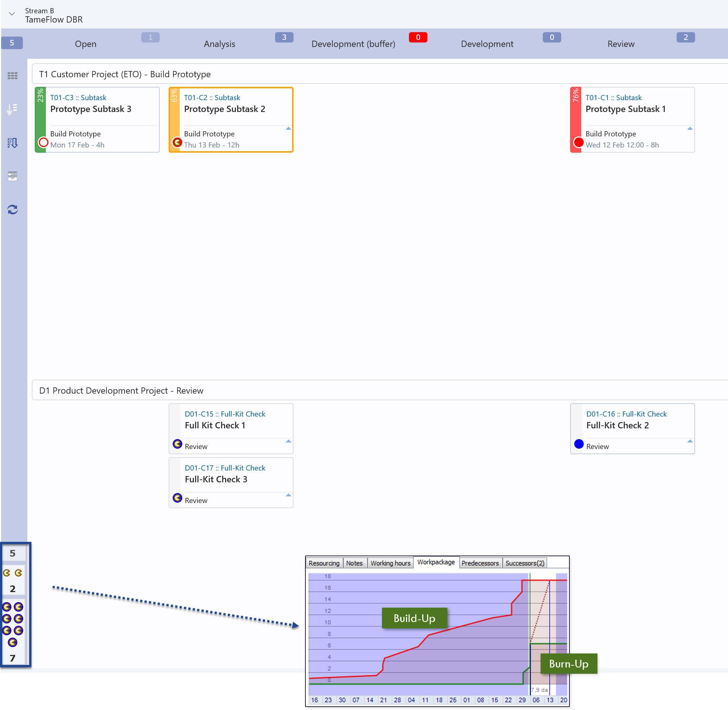Click the grid view icon in sidebar

pos(12,76)
